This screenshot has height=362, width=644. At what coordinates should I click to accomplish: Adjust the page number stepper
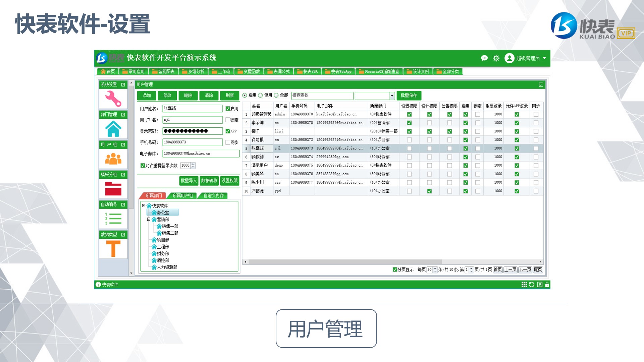click(x=471, y=270)
